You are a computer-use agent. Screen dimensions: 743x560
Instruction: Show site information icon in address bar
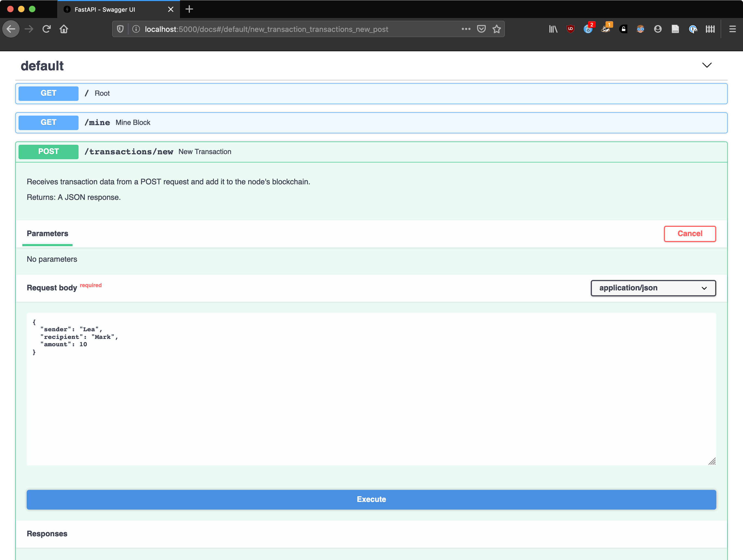[x=136, y=29]
